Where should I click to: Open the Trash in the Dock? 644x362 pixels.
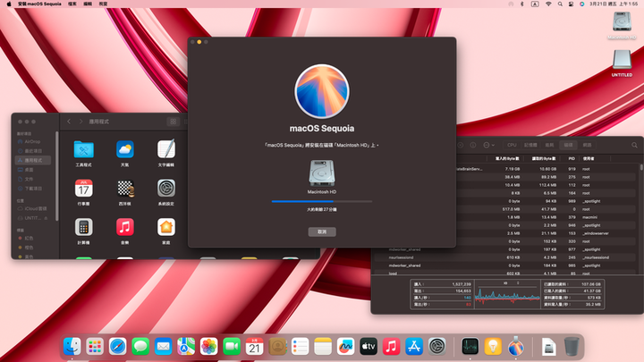click(x=572, y=347)
